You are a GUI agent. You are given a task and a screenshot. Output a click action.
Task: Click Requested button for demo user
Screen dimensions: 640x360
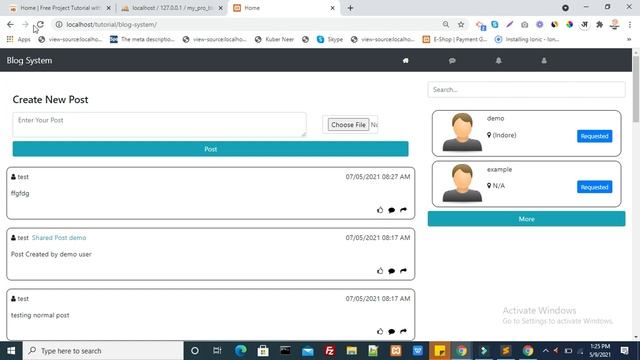click(594, 136)
